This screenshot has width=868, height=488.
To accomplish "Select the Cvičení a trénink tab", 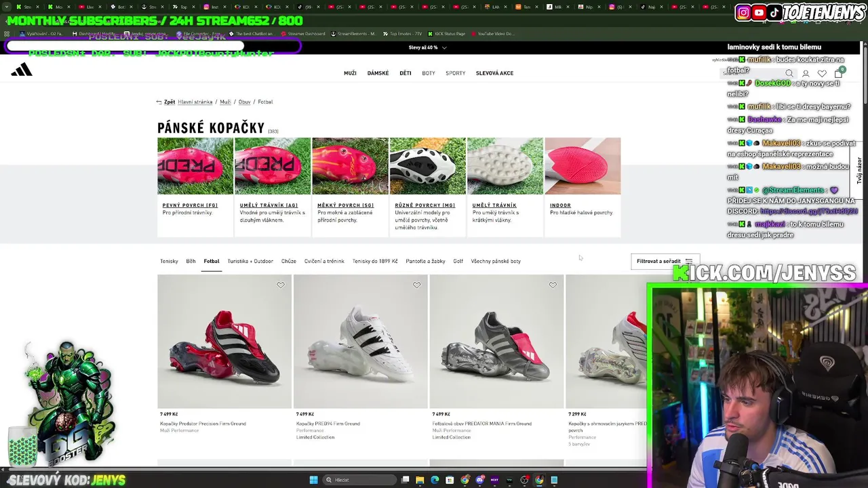I will [x=324, y=261].
